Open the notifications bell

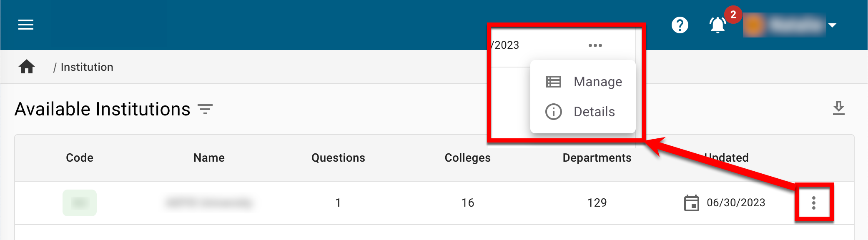point(717,25)
